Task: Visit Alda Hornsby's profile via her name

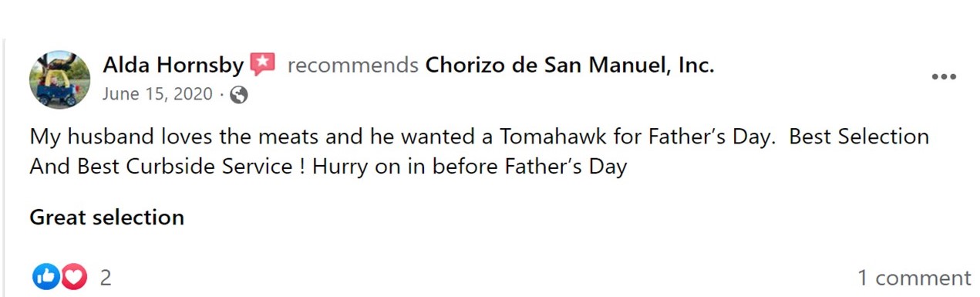Action: (173, 66)
